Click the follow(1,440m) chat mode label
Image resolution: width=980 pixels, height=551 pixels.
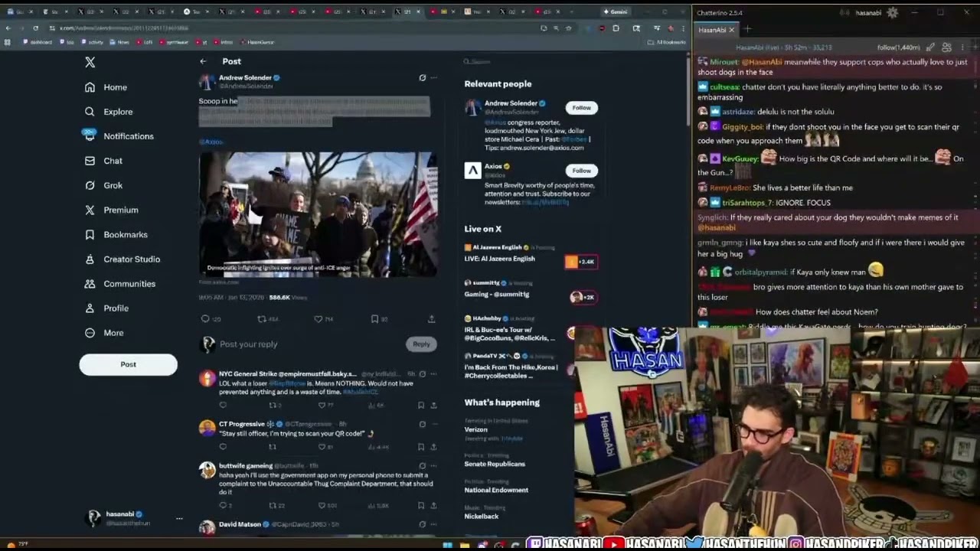point(898,47)
